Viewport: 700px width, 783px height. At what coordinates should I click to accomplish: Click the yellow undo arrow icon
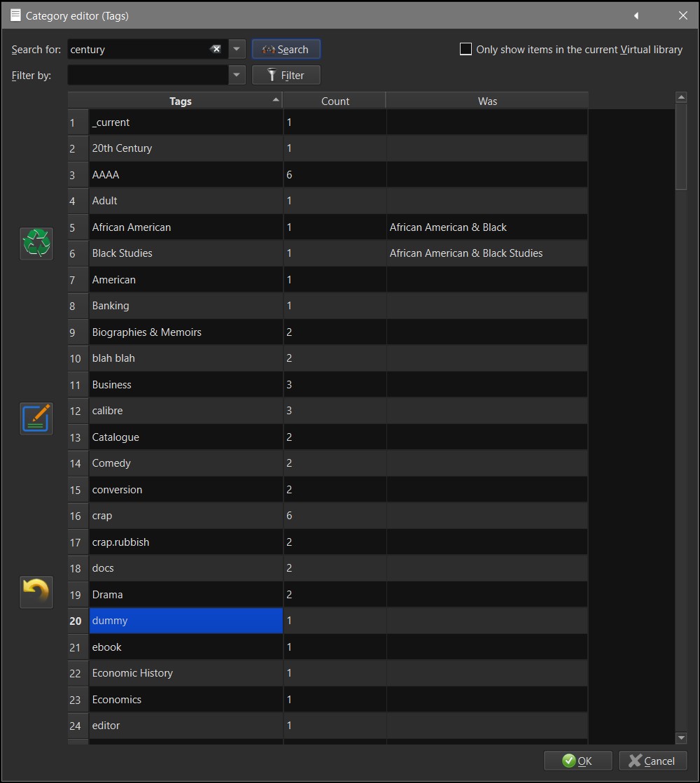click(36, 591)
